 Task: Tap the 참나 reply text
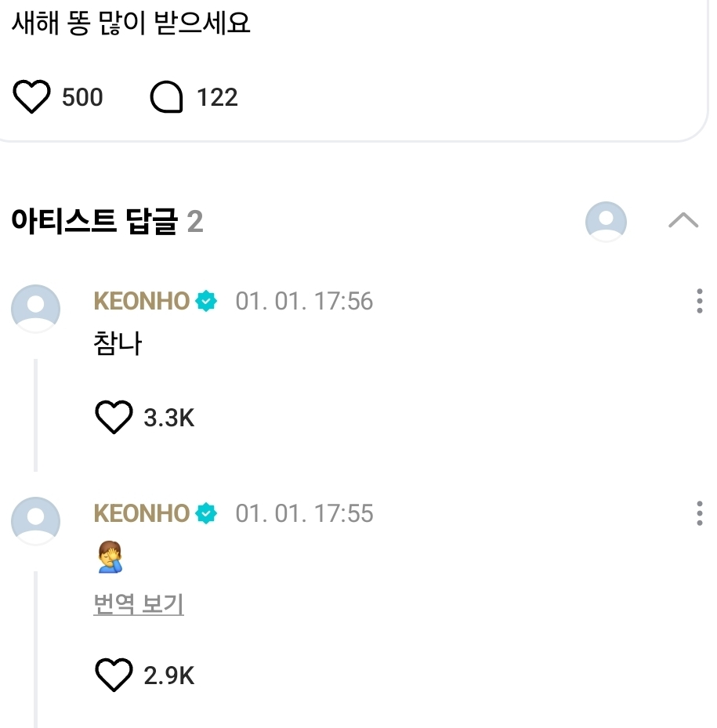(x=117, y=344)
